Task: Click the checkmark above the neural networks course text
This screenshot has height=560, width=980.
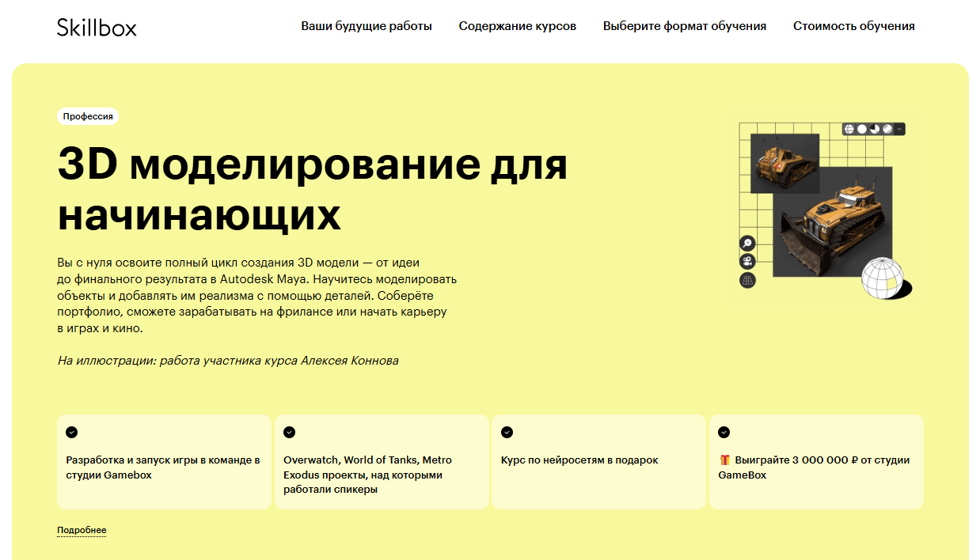Action: point(507,432)
